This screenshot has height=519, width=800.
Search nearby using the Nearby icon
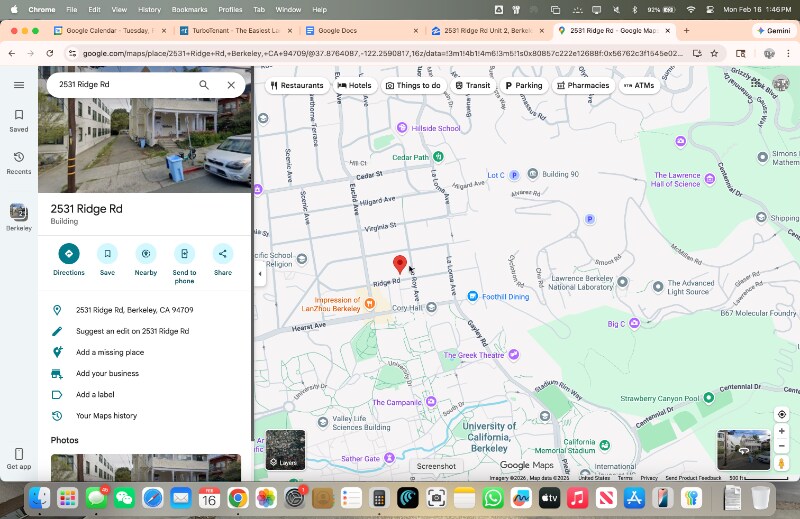pyautogui.click(x=146, y=254)
